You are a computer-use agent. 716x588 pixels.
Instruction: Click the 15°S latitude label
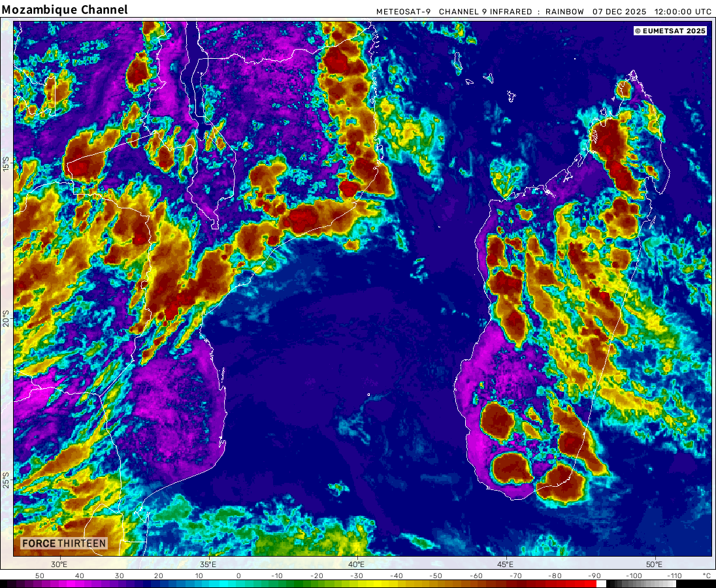click(x=6, y=163)
